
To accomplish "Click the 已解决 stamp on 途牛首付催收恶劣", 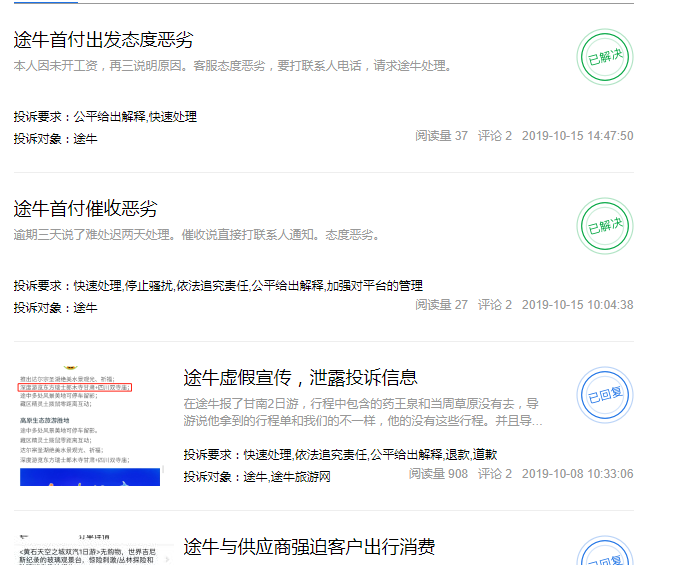I will coord(605,225).
